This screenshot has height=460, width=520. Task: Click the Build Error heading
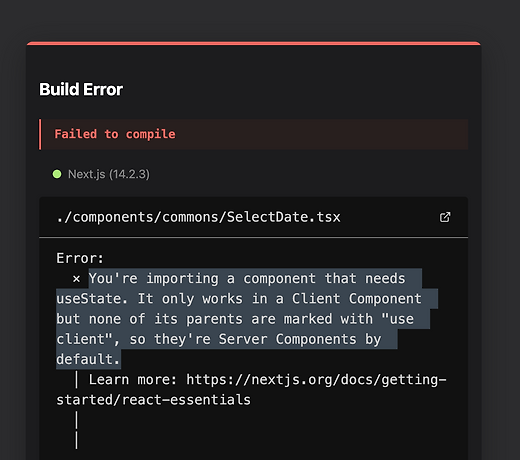click(x=81, y=89)
